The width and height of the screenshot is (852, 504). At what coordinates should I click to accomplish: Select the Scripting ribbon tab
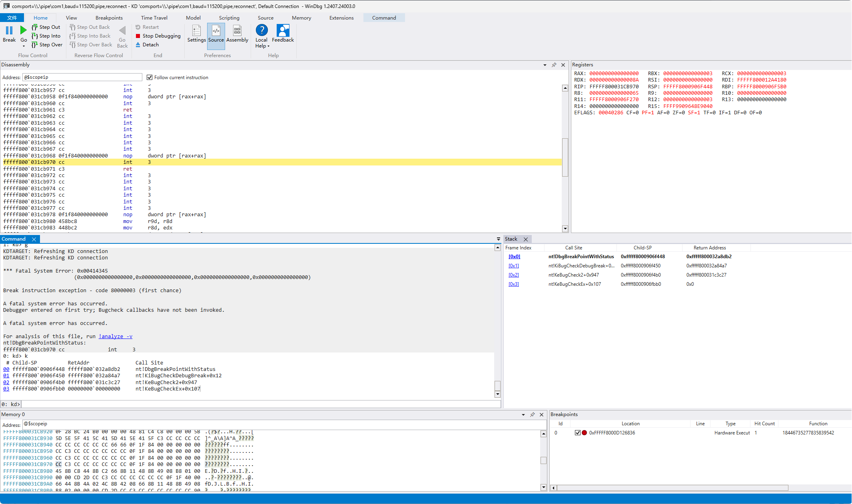[x=229, y=18]
